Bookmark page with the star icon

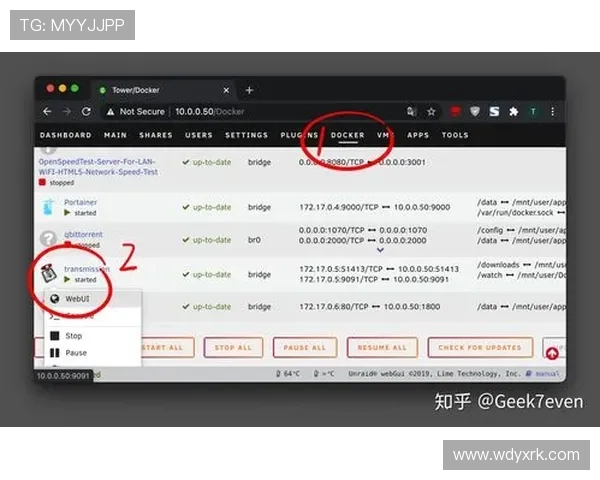click(431, 112)
